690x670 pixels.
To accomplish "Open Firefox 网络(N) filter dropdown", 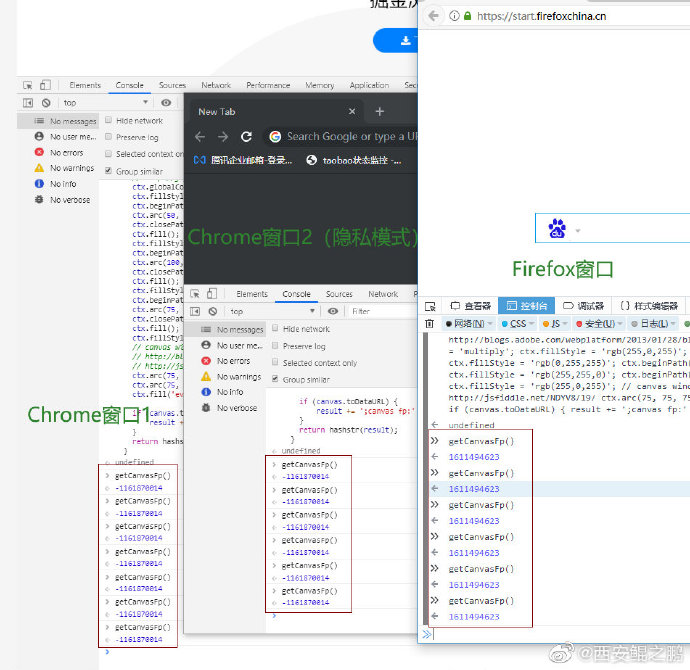I will [x=469, y=324].
